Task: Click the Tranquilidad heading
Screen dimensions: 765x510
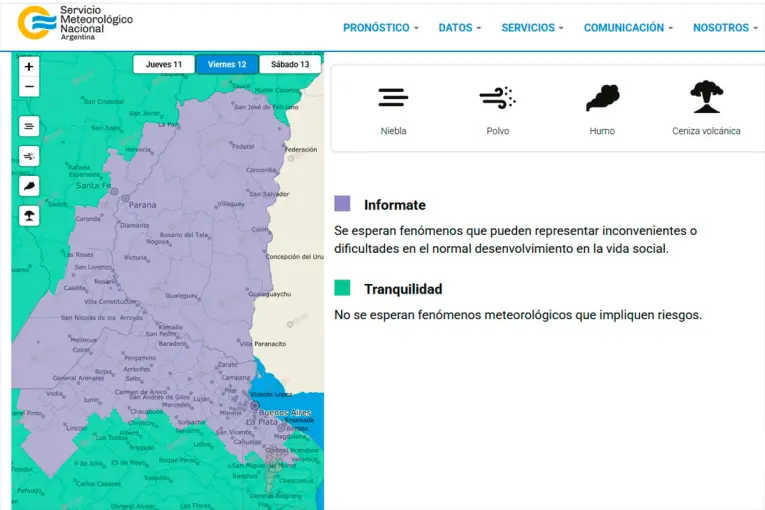Action: click(x=403, y=289)
